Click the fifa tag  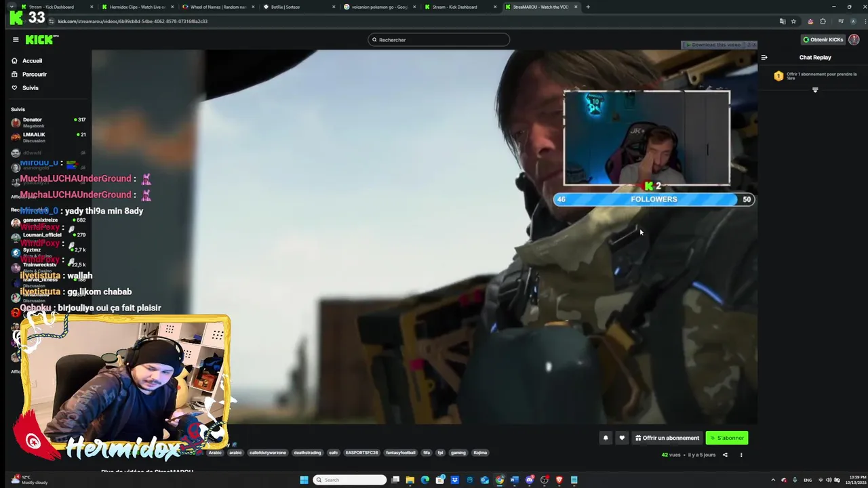coord(427,453)
